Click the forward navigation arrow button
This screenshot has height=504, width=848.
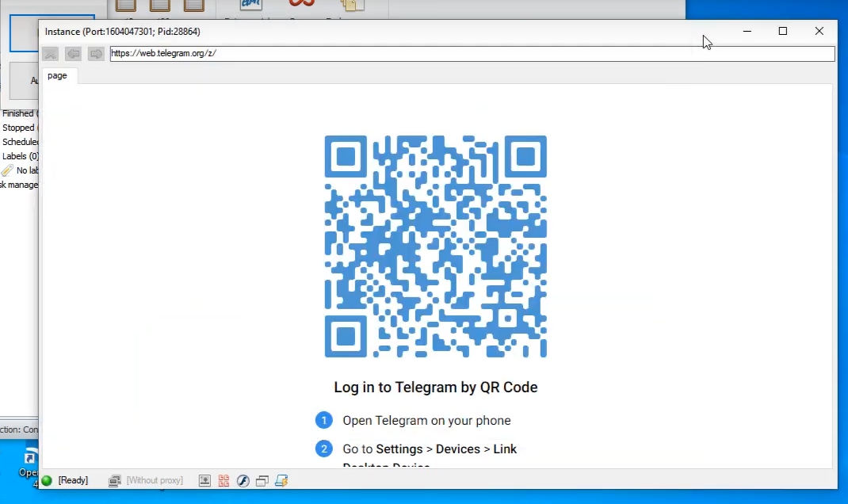(96, 53)
